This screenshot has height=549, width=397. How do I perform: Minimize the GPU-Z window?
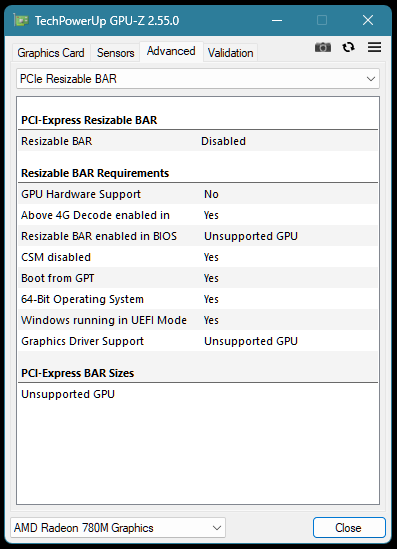[277, 21]
